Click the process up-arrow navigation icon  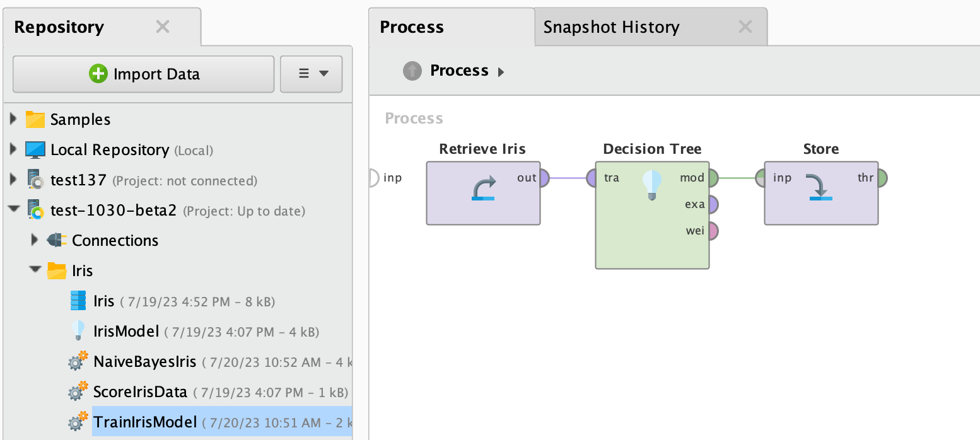tap(412, 71)
